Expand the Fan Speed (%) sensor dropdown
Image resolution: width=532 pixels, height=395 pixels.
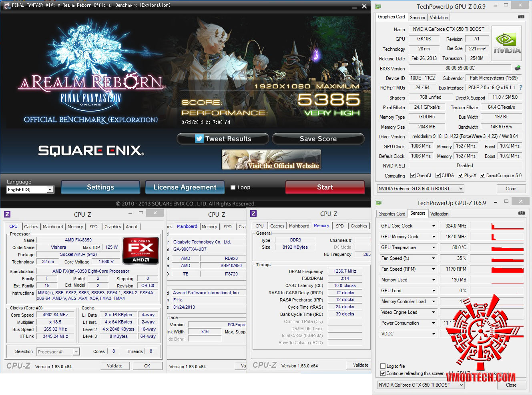click(x=434, y=258)
